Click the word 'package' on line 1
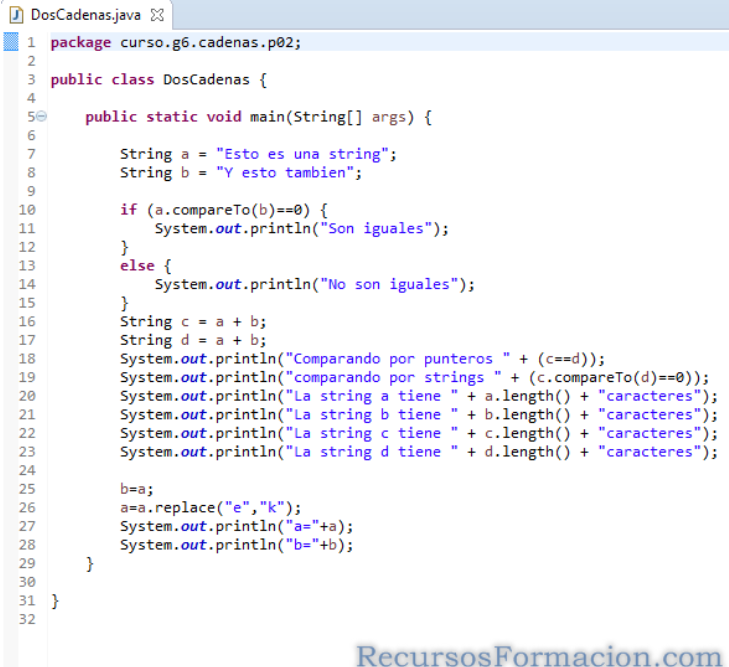The image size is (729, 667). [81, 43]
